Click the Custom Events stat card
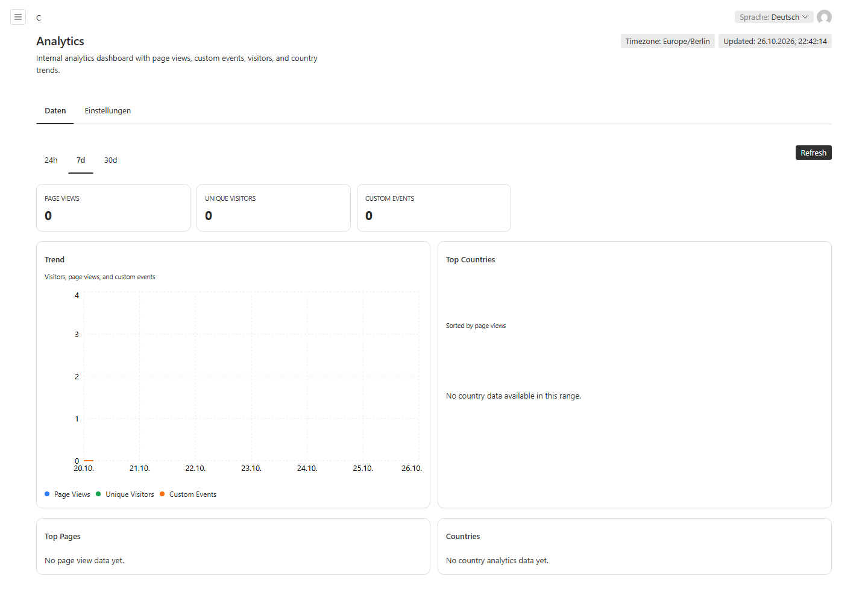 (x=434, y=208)
